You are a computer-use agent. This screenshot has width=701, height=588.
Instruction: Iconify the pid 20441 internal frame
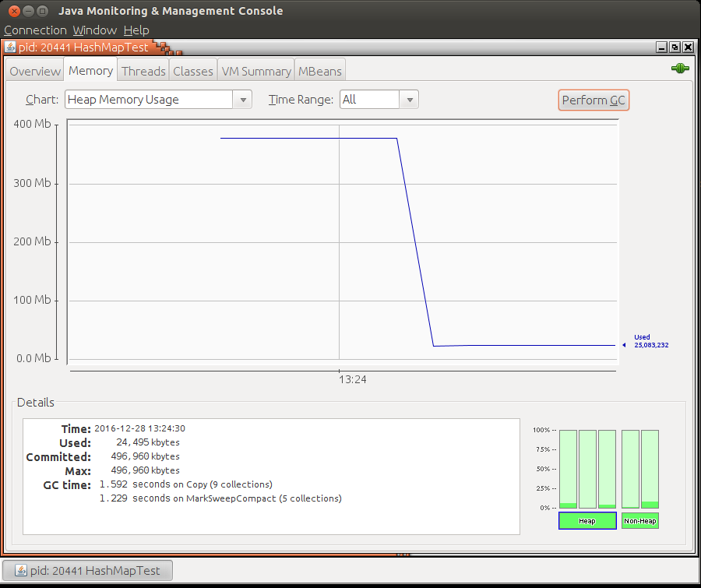pyautogui.click(x=661, y=47)
